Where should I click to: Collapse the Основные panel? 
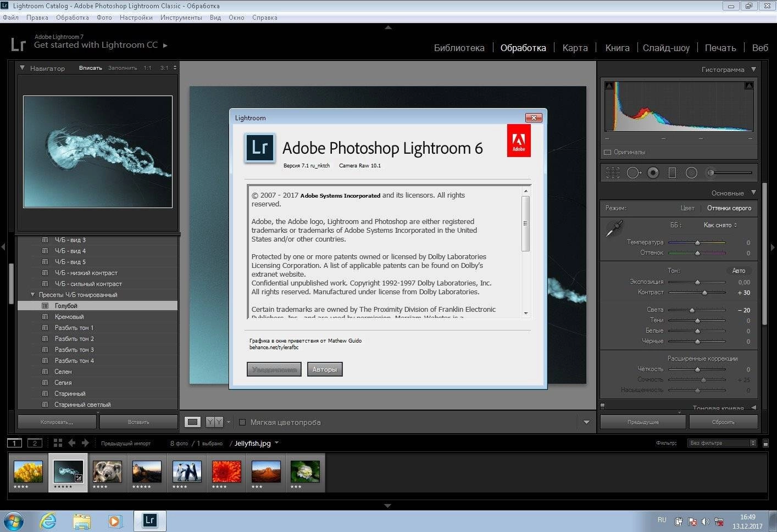coord(753,193)
